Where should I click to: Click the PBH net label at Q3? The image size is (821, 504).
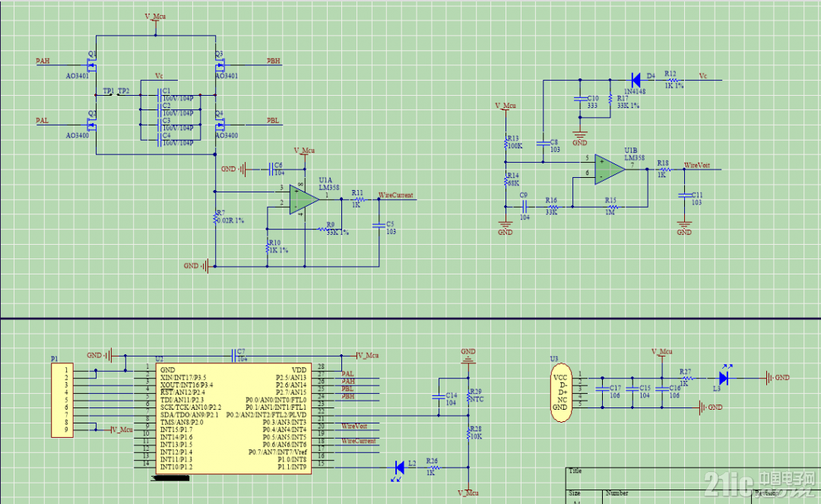(x=274, y=62)
